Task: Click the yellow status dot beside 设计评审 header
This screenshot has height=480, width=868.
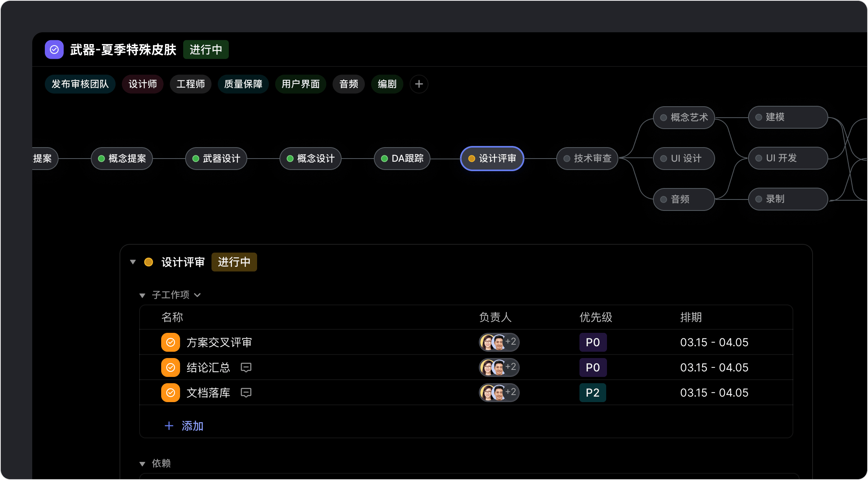Action: [149, 262]
